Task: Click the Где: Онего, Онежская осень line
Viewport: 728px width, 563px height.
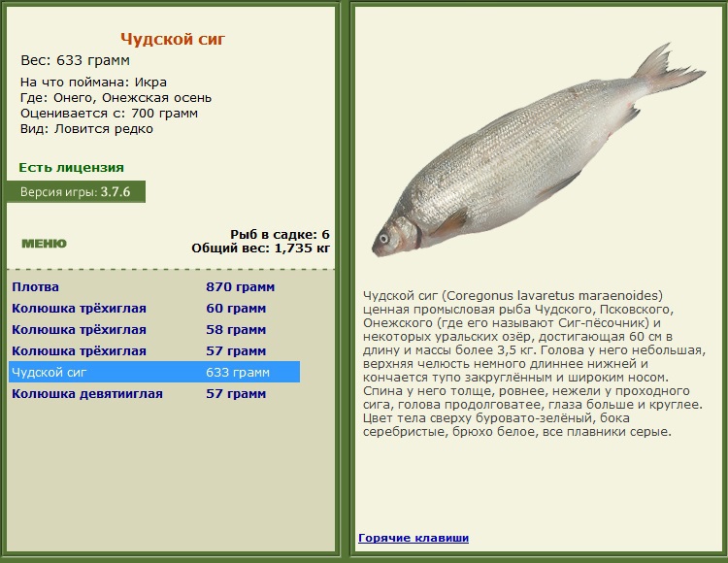Action: click(x=116, y=98)
